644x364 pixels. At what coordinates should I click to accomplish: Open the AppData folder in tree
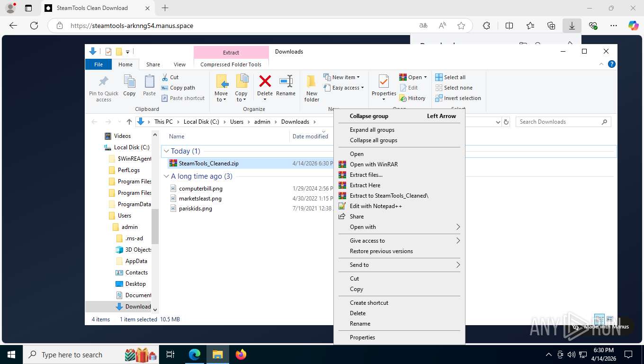pos(136,261)
